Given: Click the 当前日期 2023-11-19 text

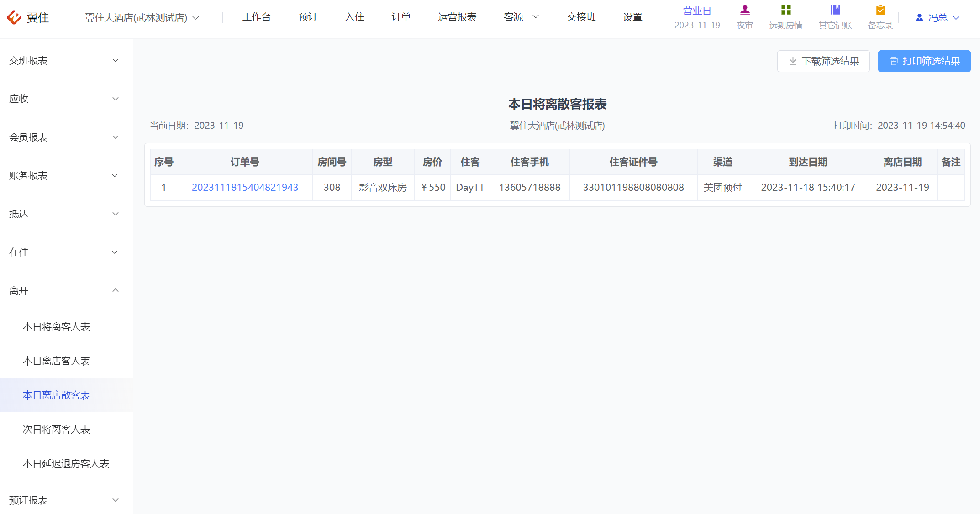Looking at the screenshot, I should 197,126.
